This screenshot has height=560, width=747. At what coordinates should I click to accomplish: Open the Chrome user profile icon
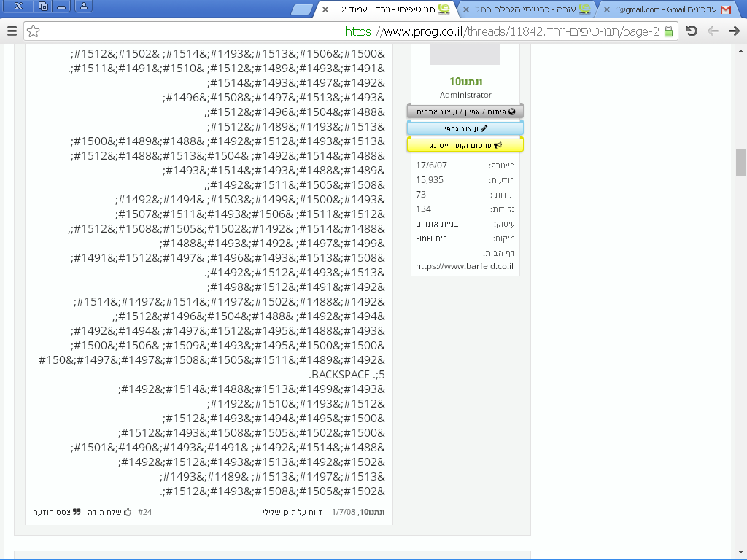[x=83, y=6]
